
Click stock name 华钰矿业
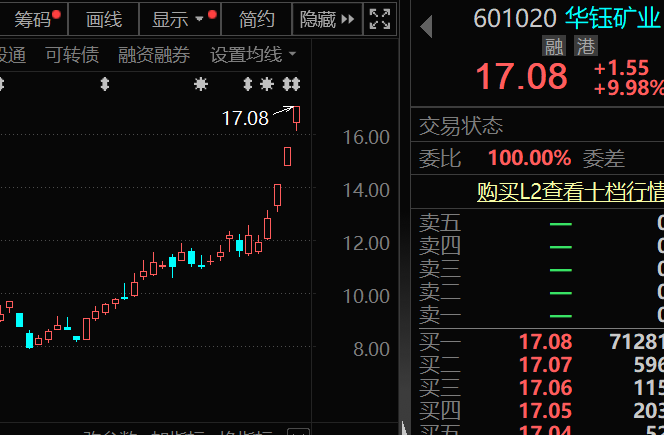(x=613, y=19)
